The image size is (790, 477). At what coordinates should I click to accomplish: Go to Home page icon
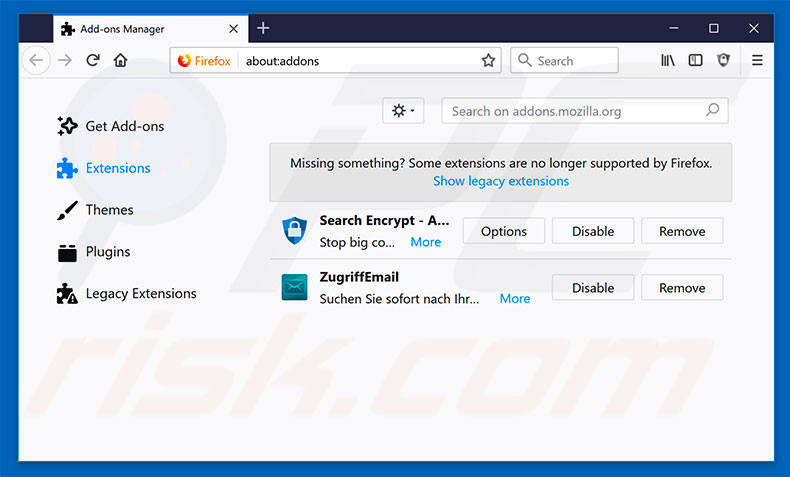pyautogui.click(x=121, y=61)
